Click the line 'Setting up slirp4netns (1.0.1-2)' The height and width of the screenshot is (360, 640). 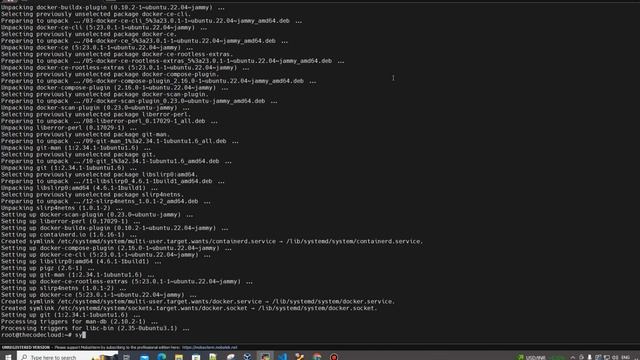(63, 288)
